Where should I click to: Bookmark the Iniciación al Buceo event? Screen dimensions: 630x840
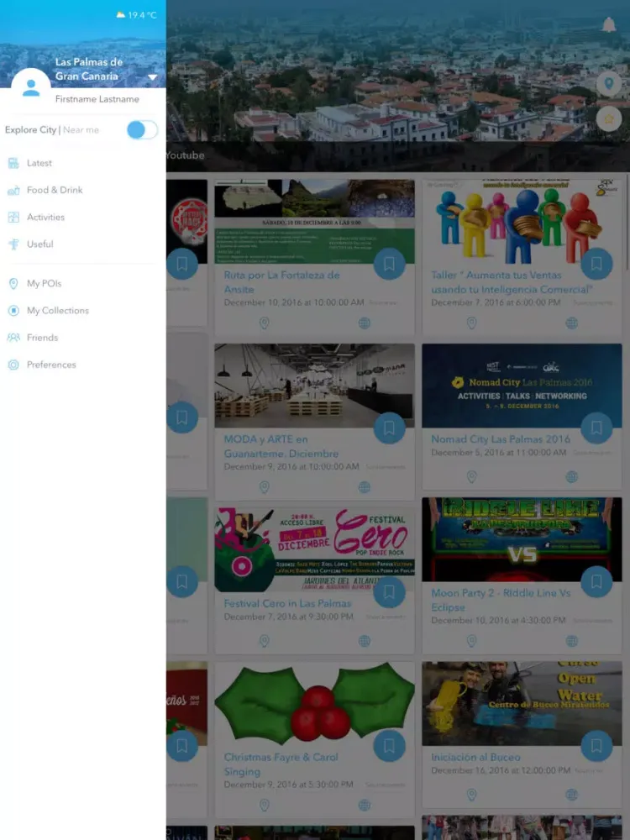[596, 746]
